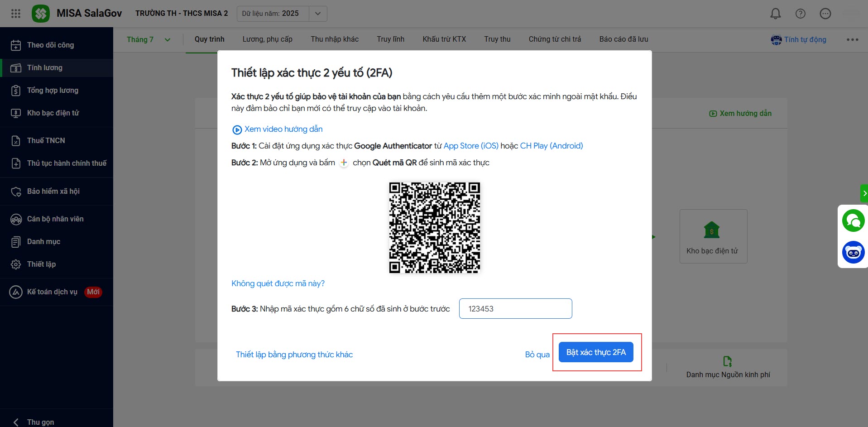This screenshot has width=868, height=427.
Task: Switch to Khấu trừ KTX tab
Action: [x=444, y=39]
